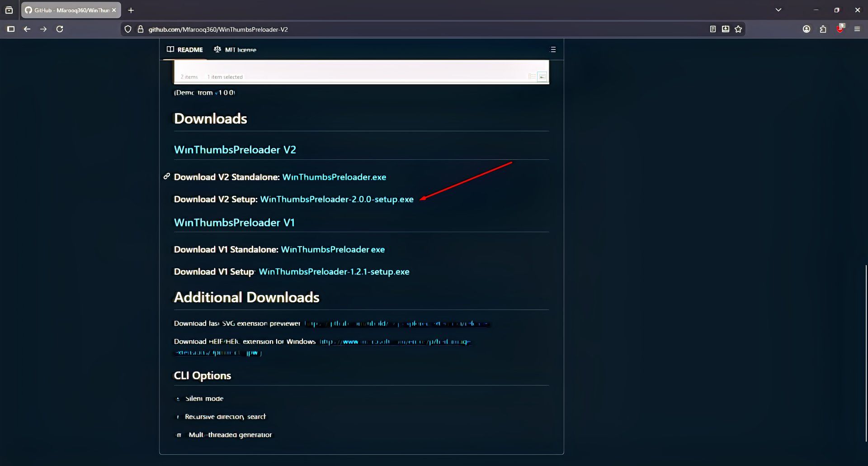Click the CLI Options heading
This screenshot has height=466, width=868.
[x=203, y=376]
